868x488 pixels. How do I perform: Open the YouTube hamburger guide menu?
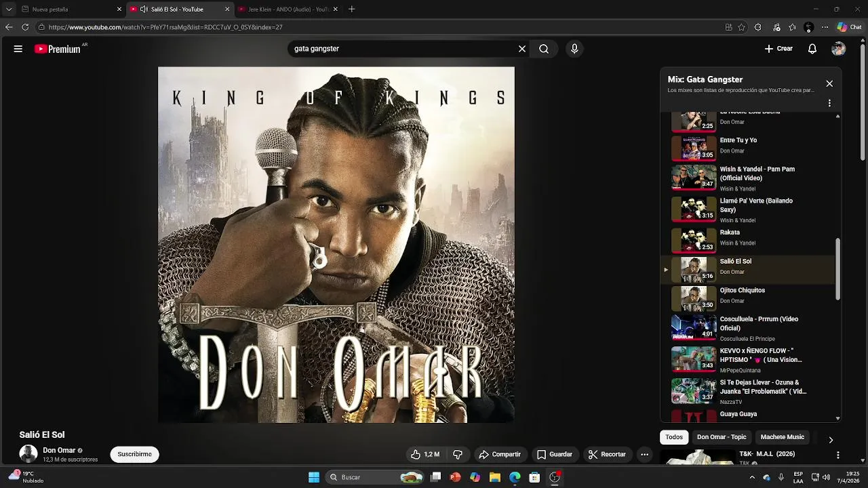(x=18, y=49)
